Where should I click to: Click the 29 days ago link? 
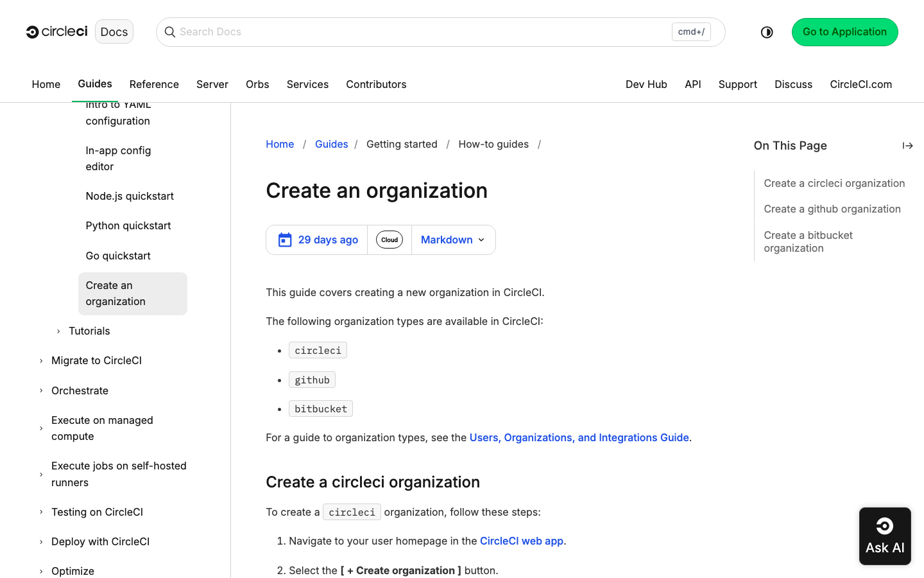pos(328,240)
